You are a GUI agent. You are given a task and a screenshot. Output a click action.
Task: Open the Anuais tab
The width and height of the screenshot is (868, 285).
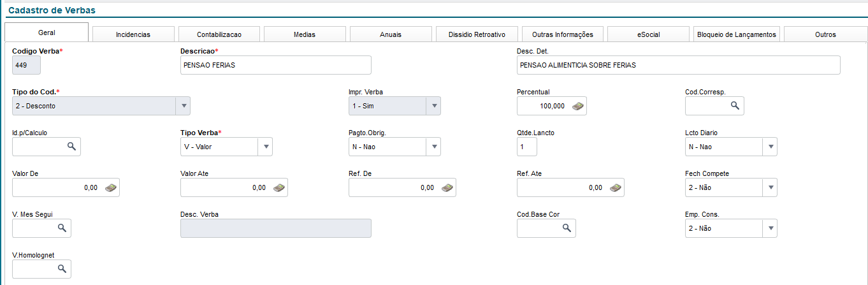[391, 34]
